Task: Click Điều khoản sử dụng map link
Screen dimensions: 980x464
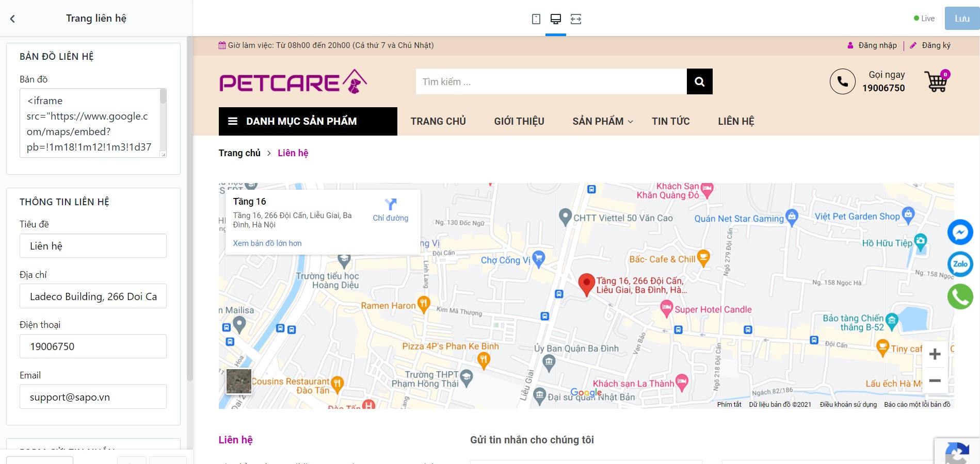Action: 848,405
